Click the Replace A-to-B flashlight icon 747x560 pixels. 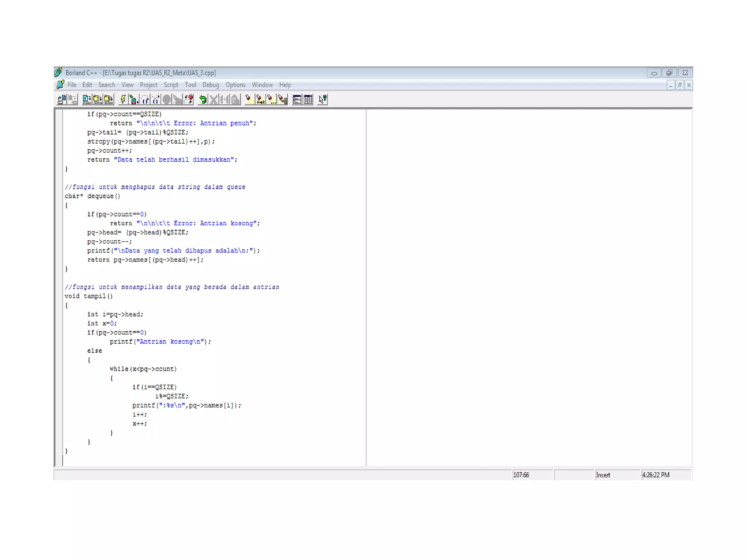pos(260,100)
